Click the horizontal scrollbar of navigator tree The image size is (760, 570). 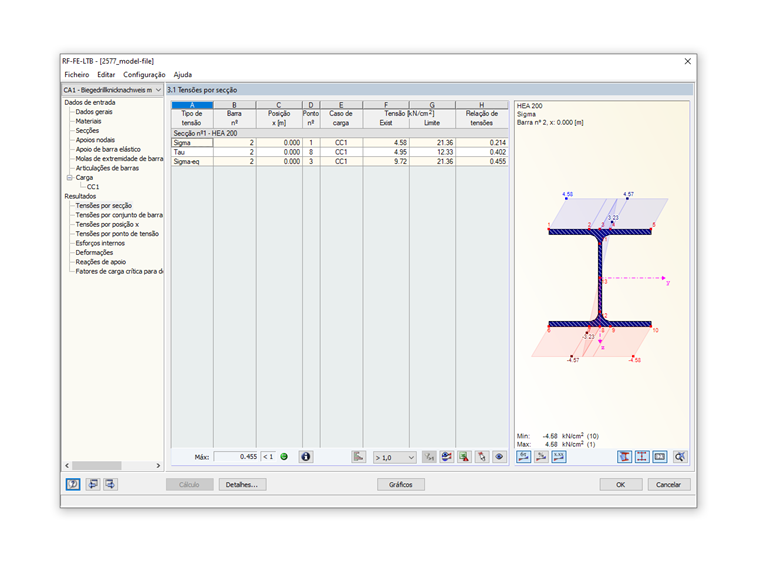(x=96, y=465)
